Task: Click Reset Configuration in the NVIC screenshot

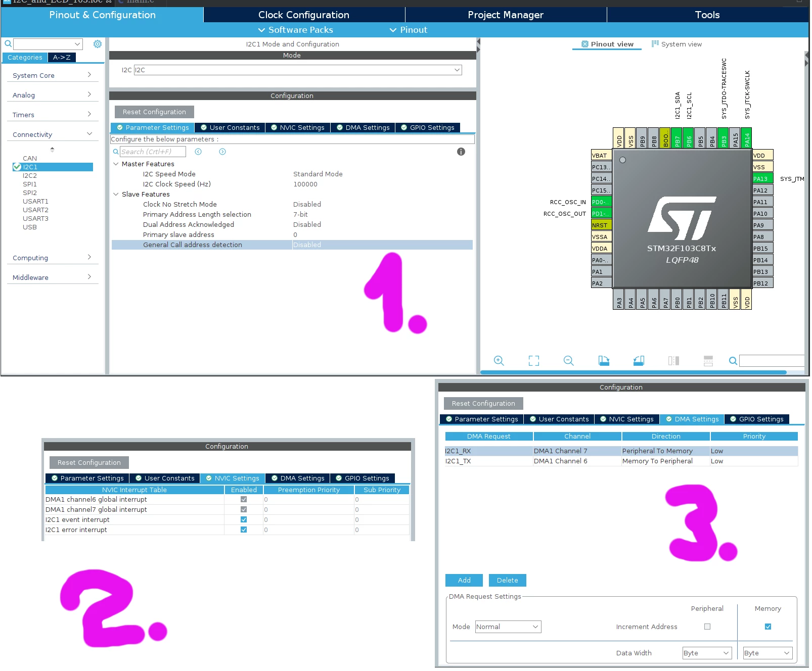Action: [89, 462]
